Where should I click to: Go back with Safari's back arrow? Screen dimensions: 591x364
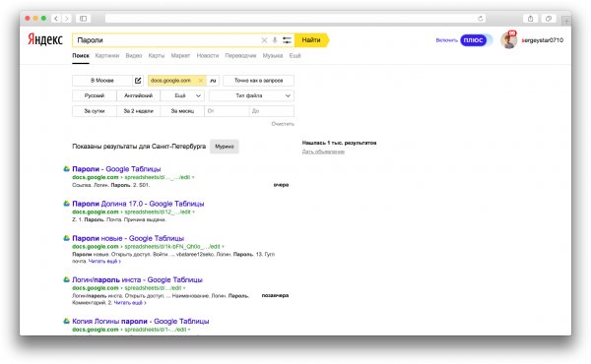tap(56, 18)
